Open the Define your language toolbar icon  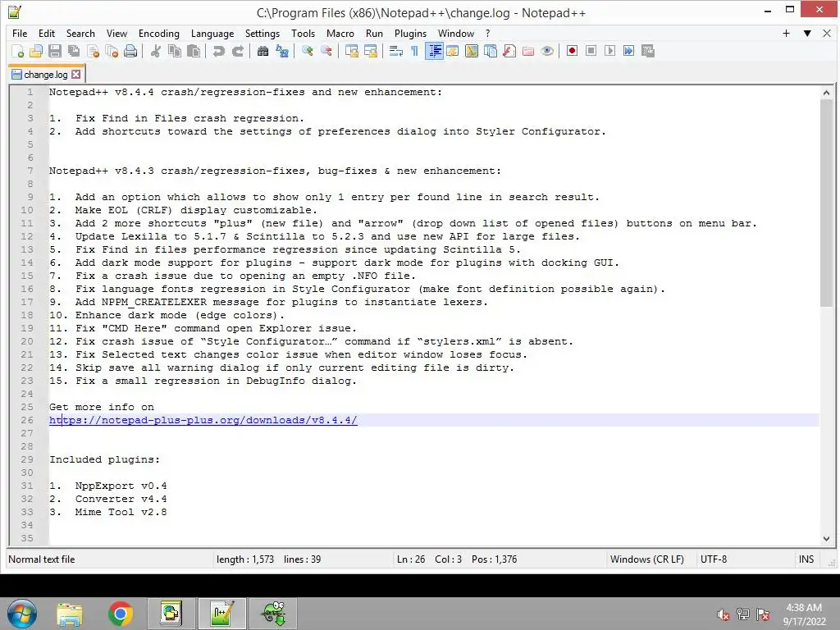[452, 51]
